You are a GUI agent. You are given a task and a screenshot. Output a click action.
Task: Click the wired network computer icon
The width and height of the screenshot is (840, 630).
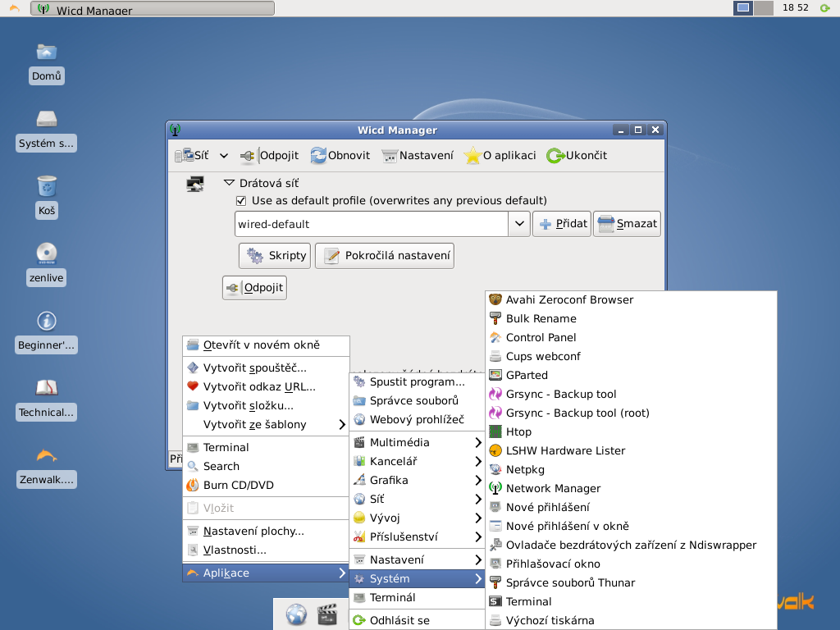tap(195, 185)
